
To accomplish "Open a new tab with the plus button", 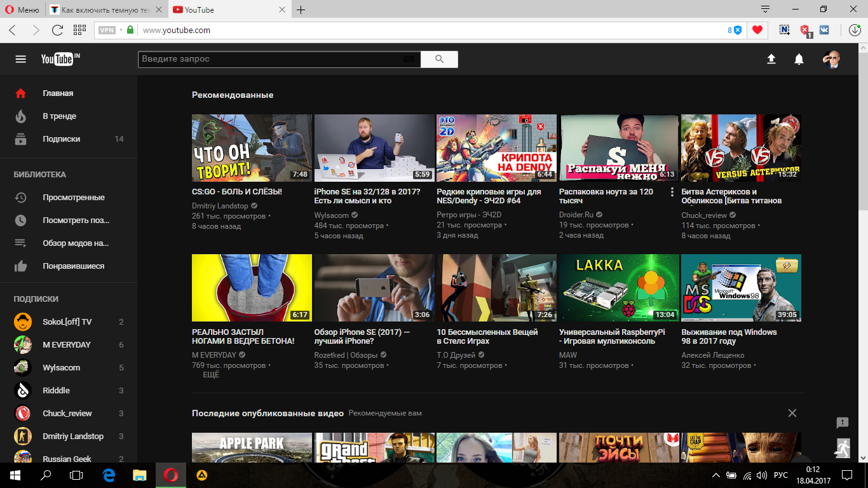I will [x=301, y=10].
